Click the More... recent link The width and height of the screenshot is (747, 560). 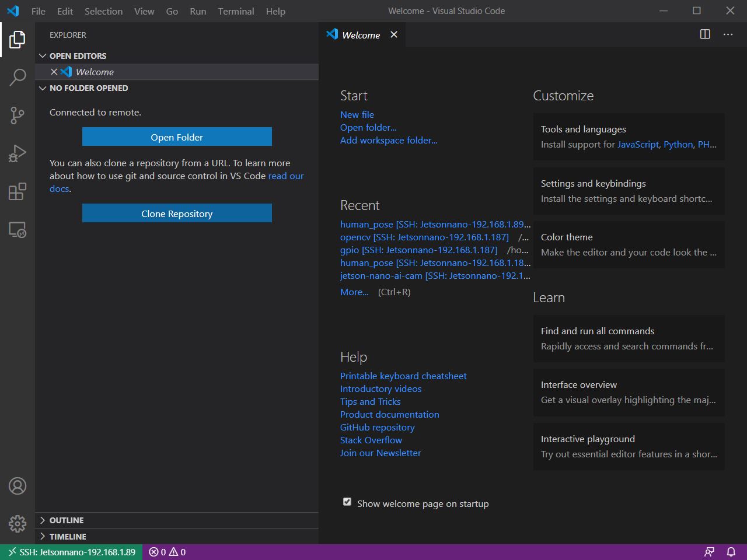click(x=354, y=292)
